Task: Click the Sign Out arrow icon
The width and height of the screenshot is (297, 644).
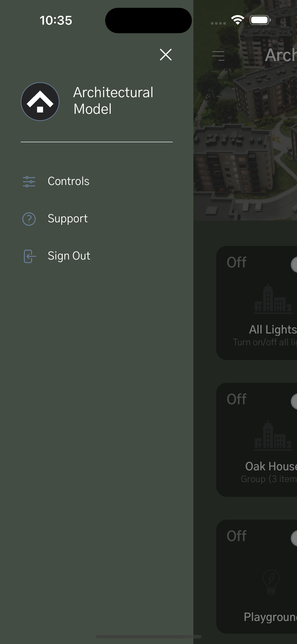Action: coord(29,256)
